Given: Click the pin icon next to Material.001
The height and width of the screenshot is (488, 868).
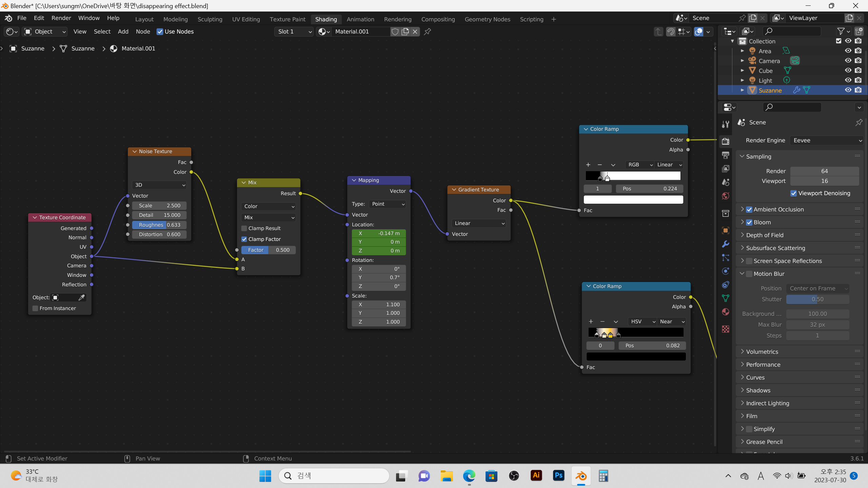Looking at the screenshot, I should coord(428,32).
